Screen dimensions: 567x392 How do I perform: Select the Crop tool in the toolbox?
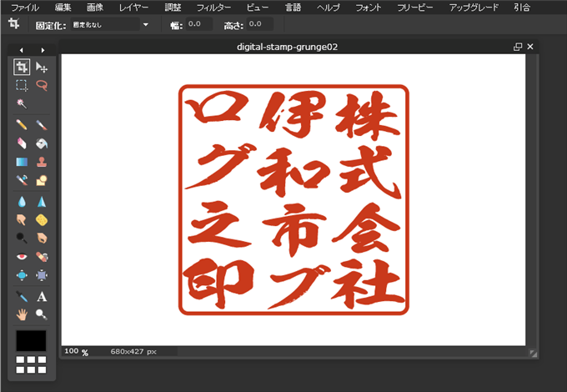pos(22,67)
